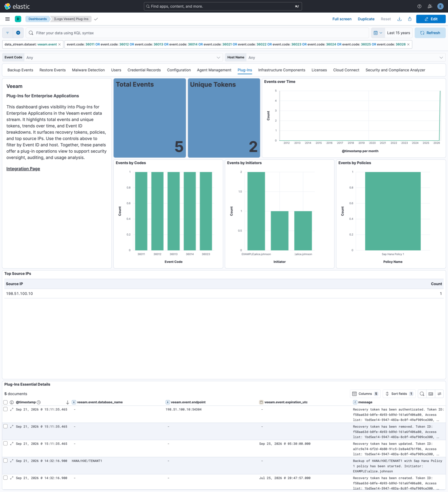This screenshot has height=492, width=448.
Task: Select checkbox for 'token has been created' row
Action: click(x=5, y=478)
